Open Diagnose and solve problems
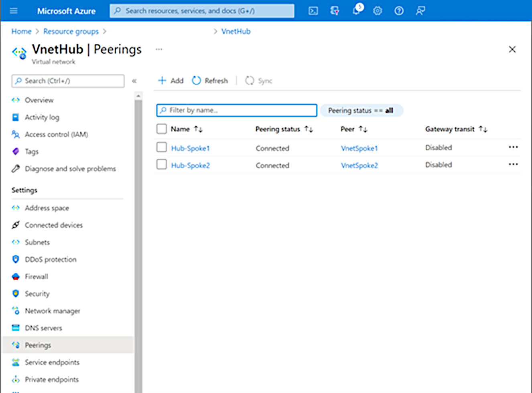 click(70, 169)
